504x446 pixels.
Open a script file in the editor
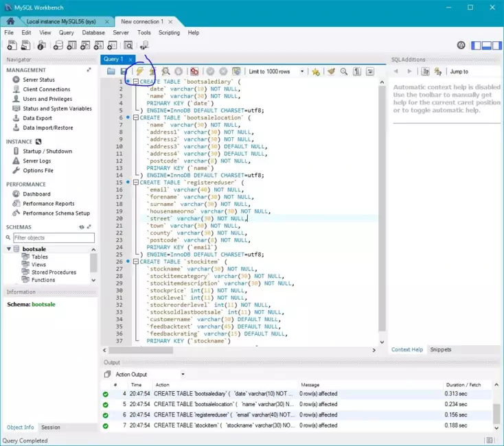click(x=111, y=71)
